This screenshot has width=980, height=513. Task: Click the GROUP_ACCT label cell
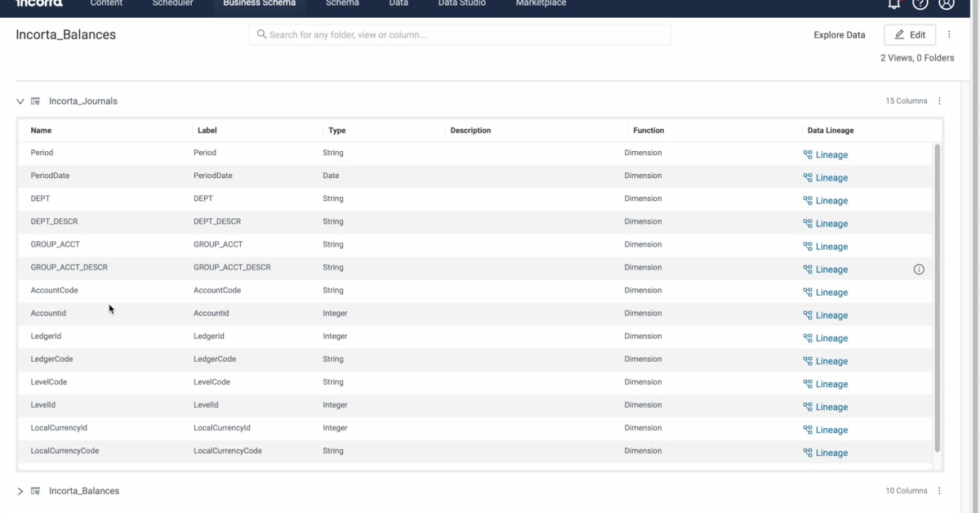coord(218,244)
